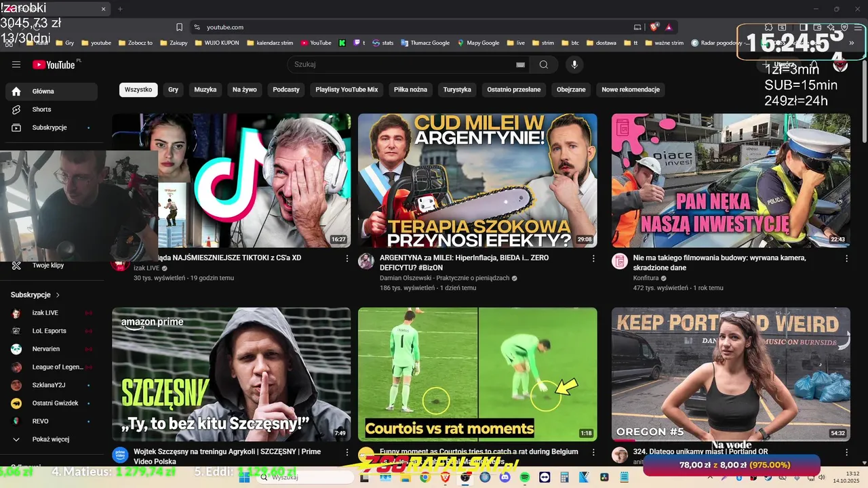
Task: Open Spotify from the taskbar
Action: [525, 477]
